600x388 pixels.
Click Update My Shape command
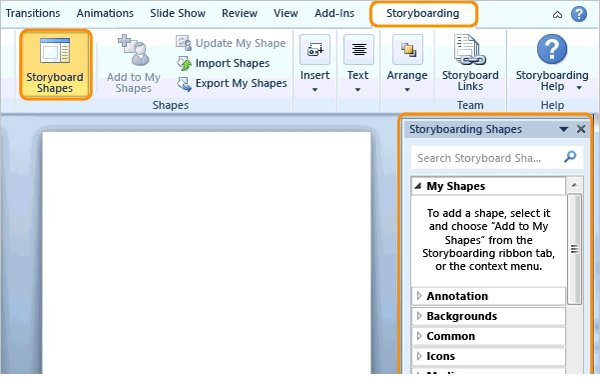[x=231, y=43]
